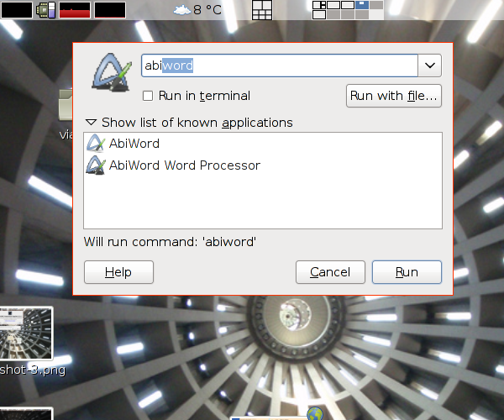
Task: Click the icon next to the AbiWord list entry
Action: (95, 144)
